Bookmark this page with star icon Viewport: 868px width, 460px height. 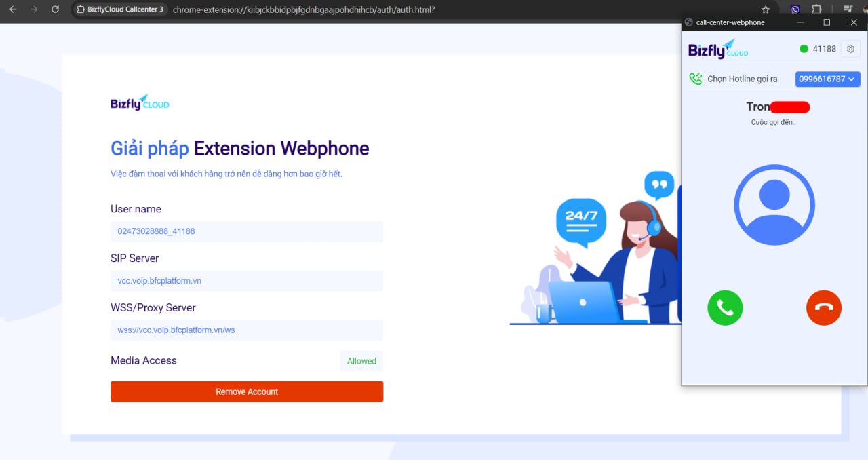[766, 9]
